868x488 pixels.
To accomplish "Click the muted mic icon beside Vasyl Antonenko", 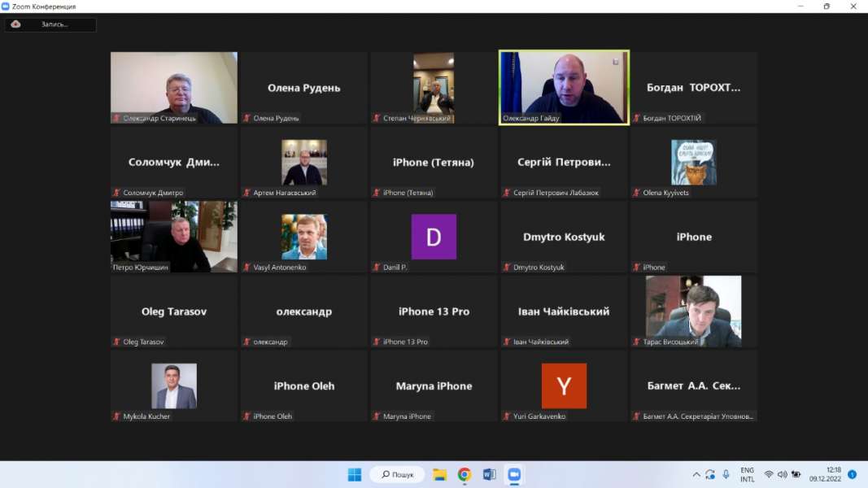I will 247,267.
